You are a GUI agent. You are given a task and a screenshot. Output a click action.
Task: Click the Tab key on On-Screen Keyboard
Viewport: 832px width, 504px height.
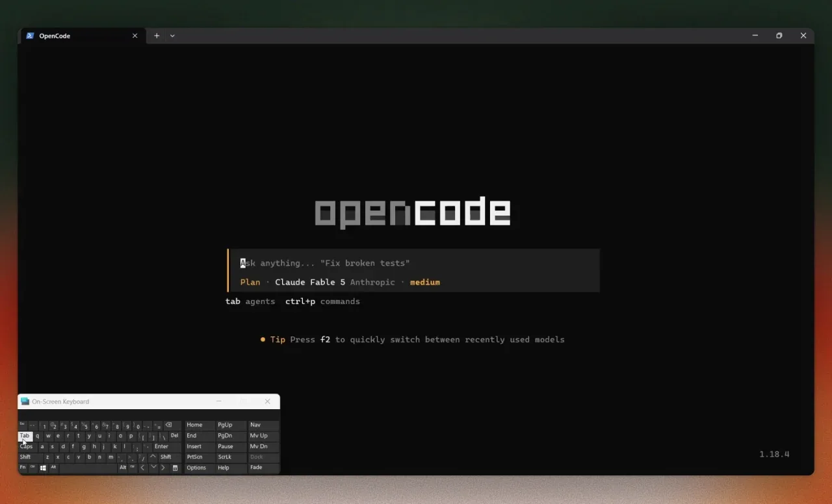pyautogui.click(x=25, y=436)
